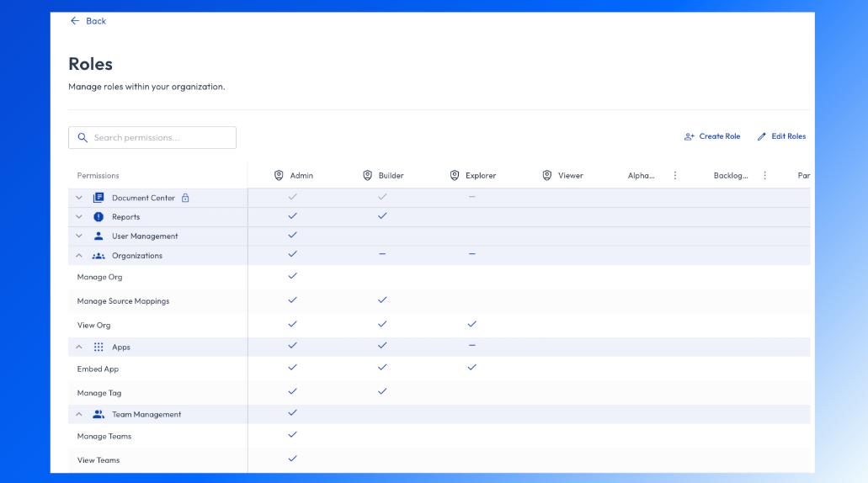Toggle Builder checkmark for Apps section
This screenshot has width=868, height=483.
[x=382, y=345]
